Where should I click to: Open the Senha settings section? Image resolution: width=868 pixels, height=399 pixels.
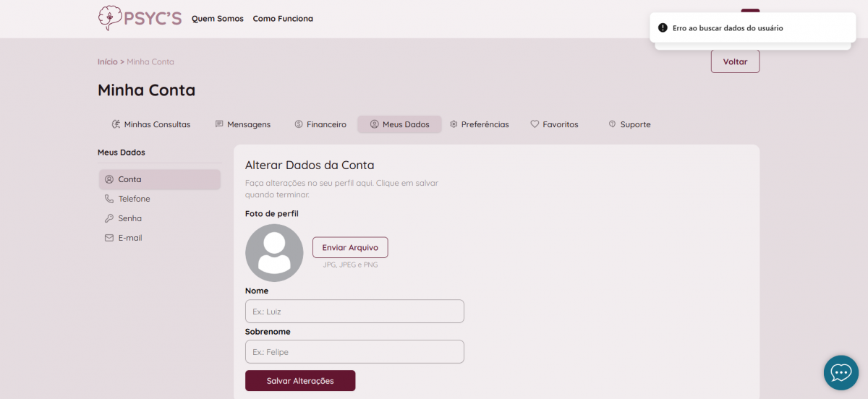129,218
